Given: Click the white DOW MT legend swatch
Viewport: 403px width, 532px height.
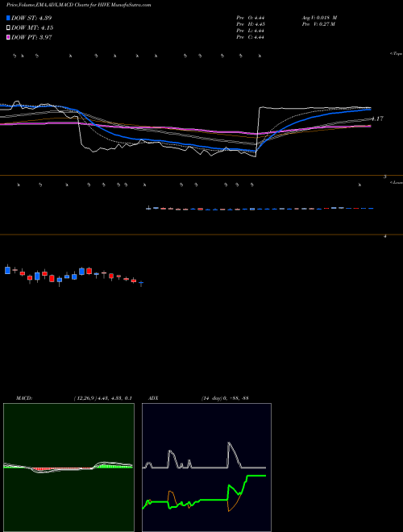Looking at the screenshot, I should coord(8,28).
